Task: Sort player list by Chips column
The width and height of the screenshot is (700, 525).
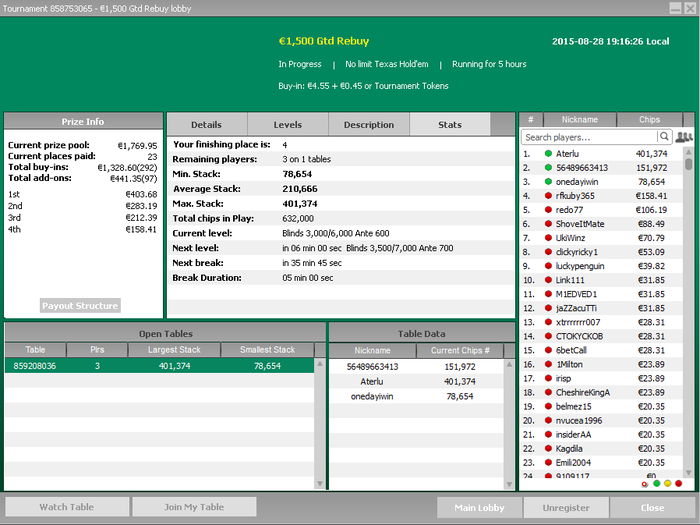Action: pos(649,120)
